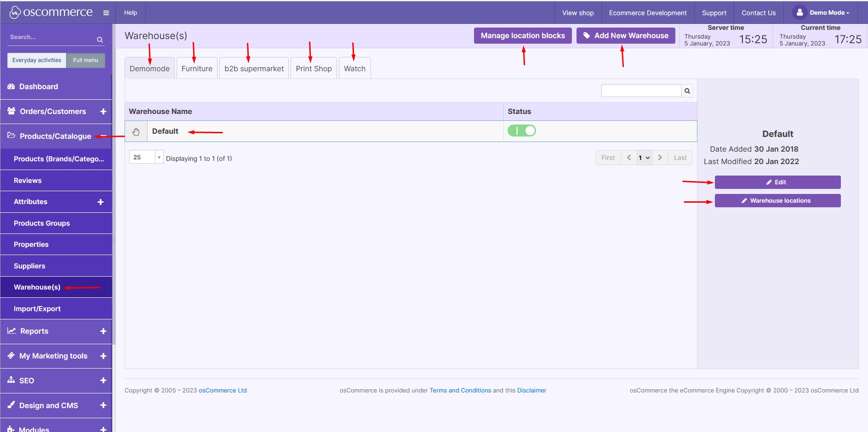Image resolution: width=868 pixels, height=432 pixels.
Task: Open Suppliers menu item
Action: coord(56,266)
